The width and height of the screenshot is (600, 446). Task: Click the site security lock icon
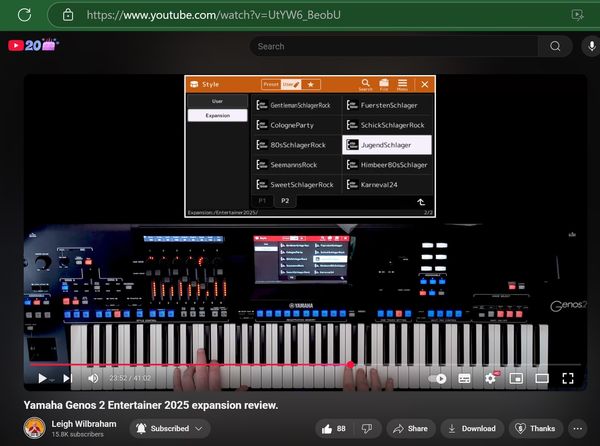[x=68, y=15]
